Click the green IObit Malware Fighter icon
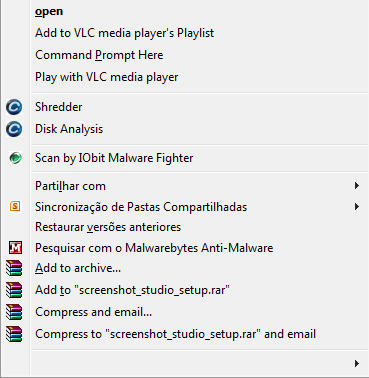The image size is (369, 378). click(15, 158)
